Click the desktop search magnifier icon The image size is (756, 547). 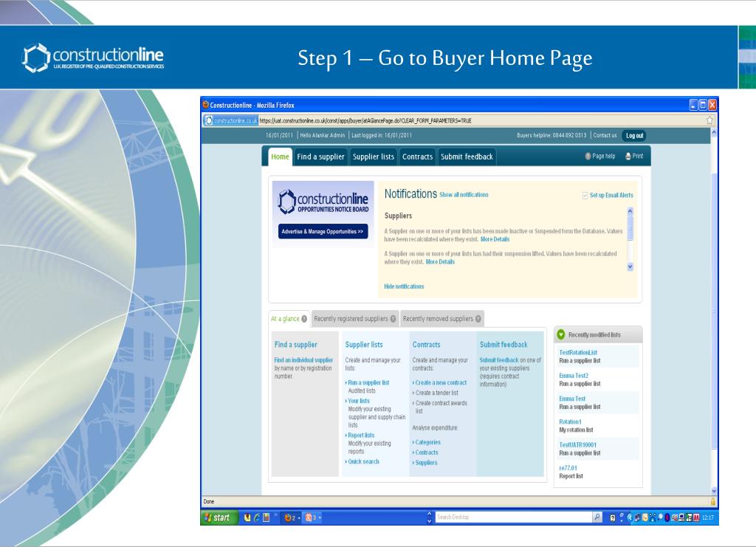[x=597, y=517]
